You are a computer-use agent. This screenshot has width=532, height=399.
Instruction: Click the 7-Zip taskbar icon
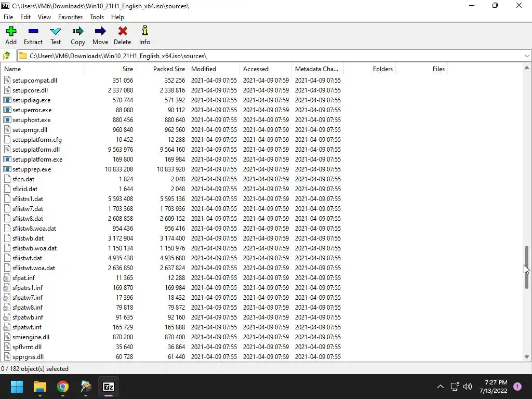(109, 387)
